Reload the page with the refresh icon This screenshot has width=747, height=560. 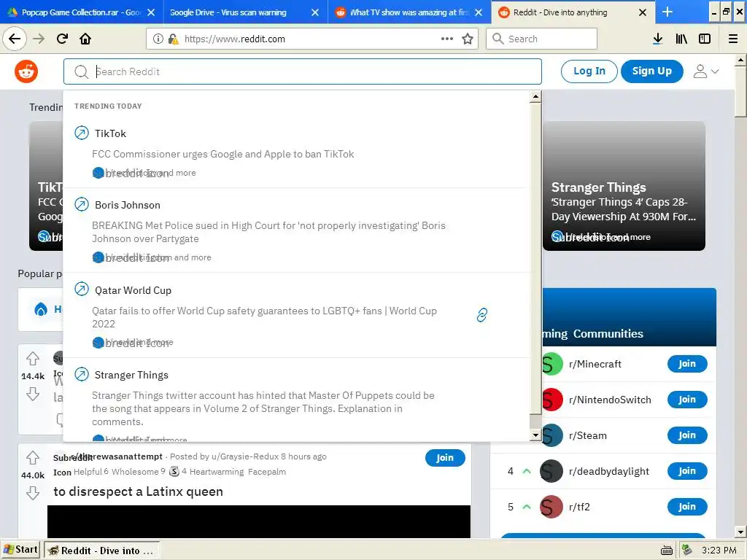(x=63, y=39)
